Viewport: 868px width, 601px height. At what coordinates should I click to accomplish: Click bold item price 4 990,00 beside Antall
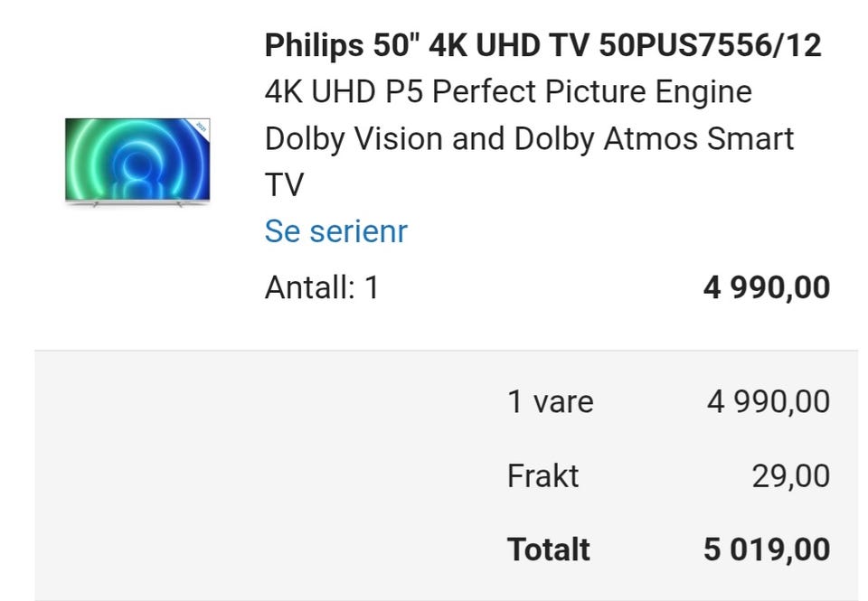tap(767, 287)
